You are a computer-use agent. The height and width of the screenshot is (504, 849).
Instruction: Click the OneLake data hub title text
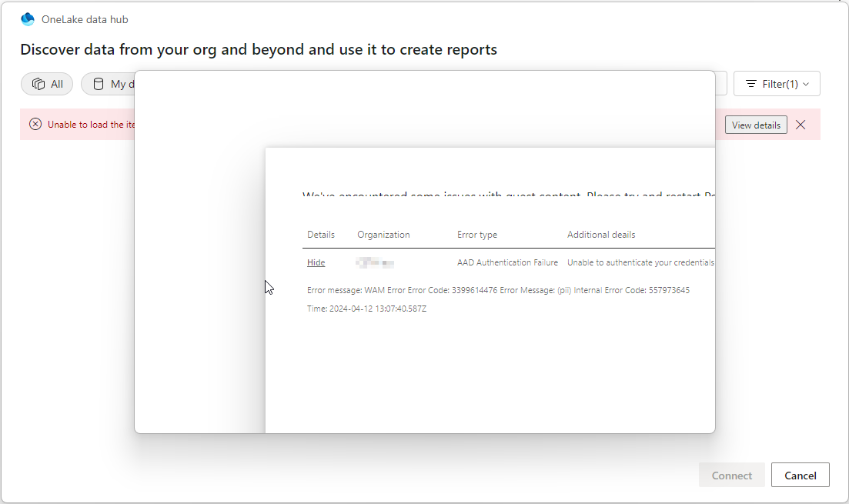click(85, 19)
